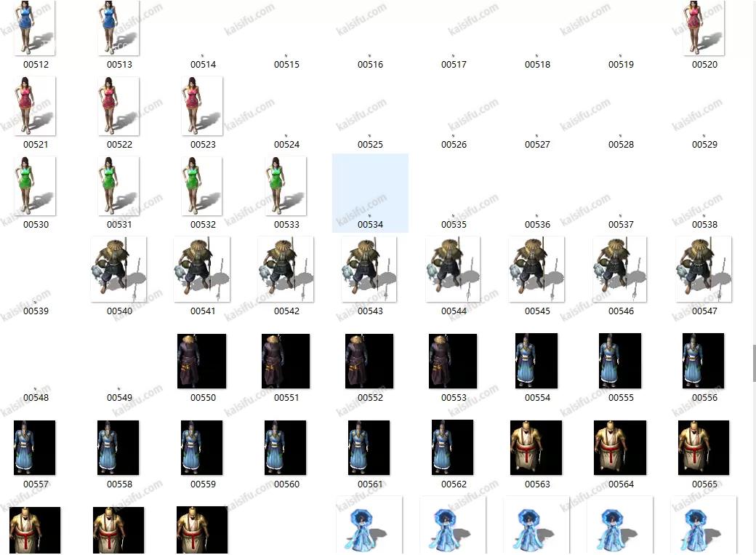The height and width of the screenshot is (555, 756).
Task: Select the dark robed figure thumbnail 00550
Action: click(x=202, y=361)
